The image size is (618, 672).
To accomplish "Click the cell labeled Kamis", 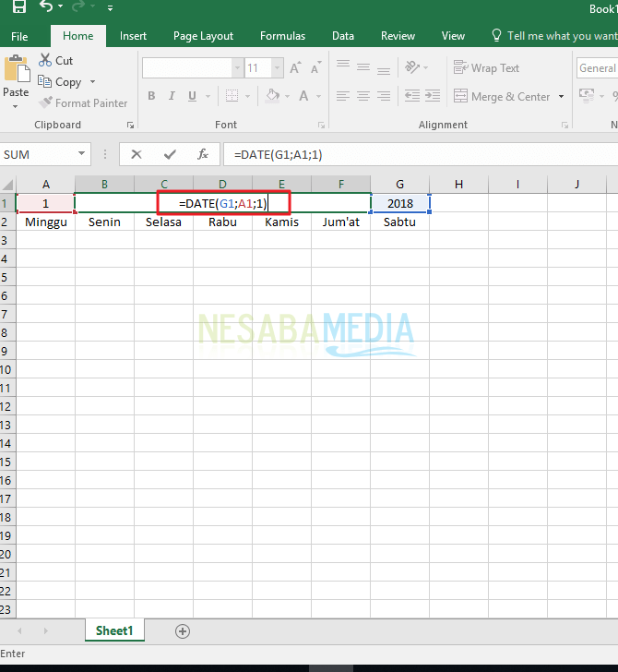I will click(282, 222).
